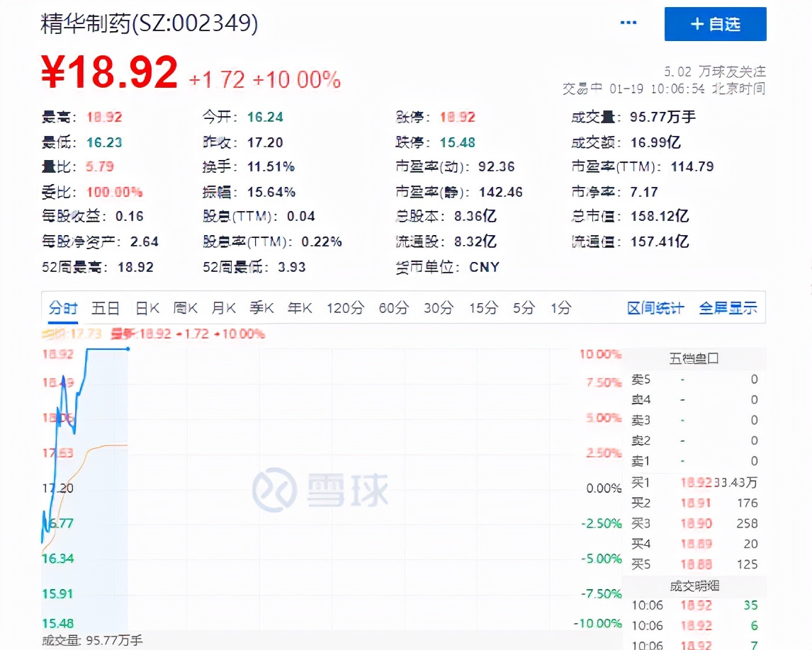The width and height of the screenshot is (812, 650).
Task: Select the 5分 interval tab
Action: click(524, 308)
